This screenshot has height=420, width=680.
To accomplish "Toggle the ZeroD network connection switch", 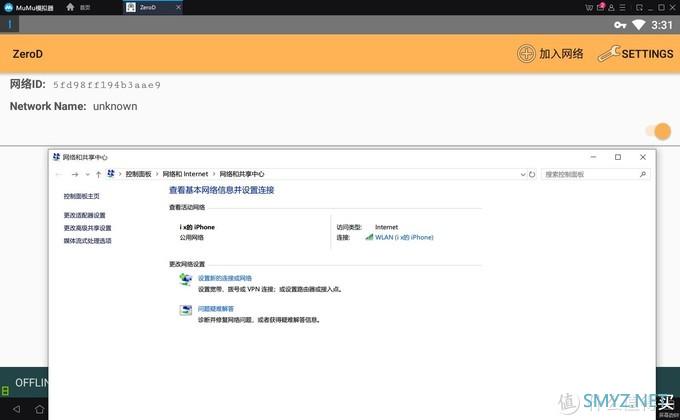I will [x=657, y=131].
